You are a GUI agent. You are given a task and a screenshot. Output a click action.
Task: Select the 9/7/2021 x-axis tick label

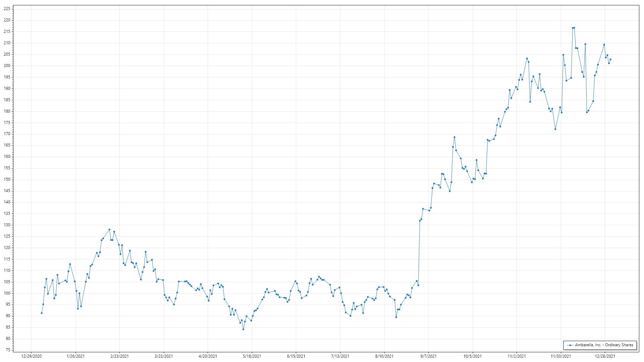[x=428, y=356]
